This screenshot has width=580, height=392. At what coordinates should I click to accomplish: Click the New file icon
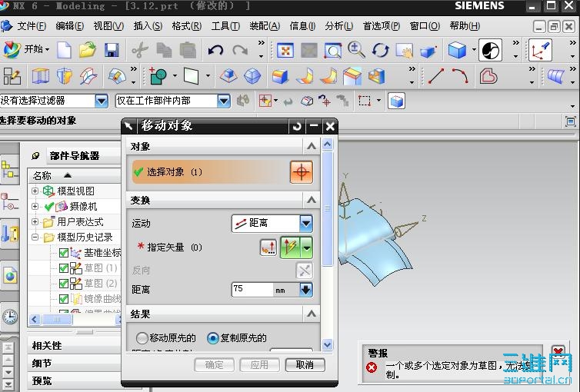click(64, 50)
